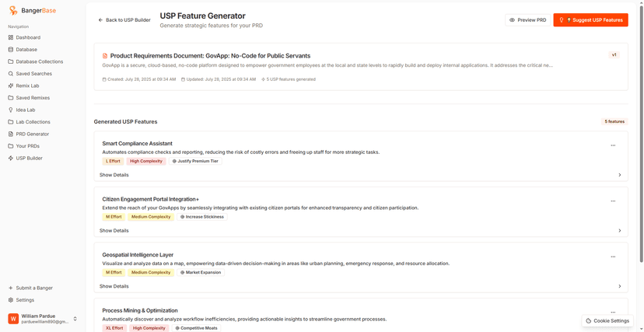Click the PRD Generator document icon
This screenshot has width=644, height=332.
(x=11, y=135)
